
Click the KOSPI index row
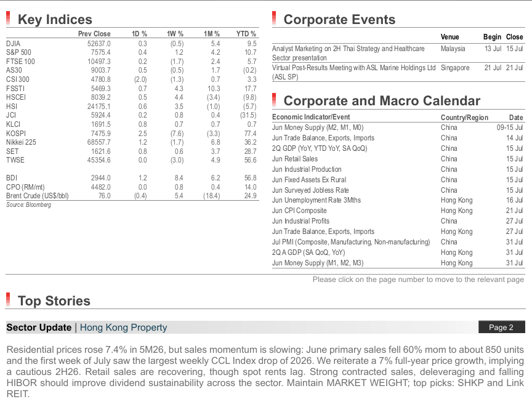click(x=131, y=133)
